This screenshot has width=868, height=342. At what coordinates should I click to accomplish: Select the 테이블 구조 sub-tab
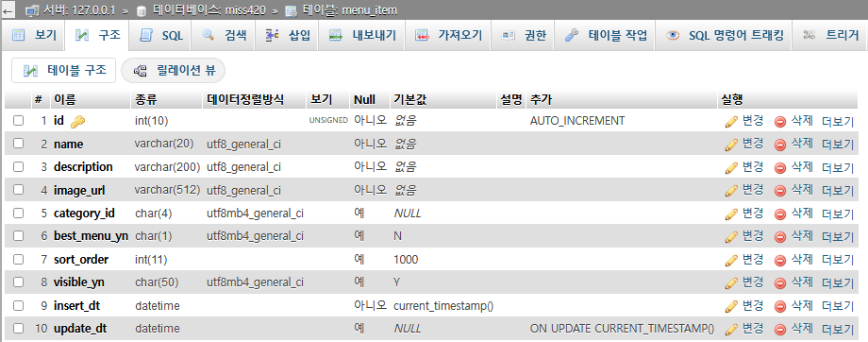click(63, 71)
